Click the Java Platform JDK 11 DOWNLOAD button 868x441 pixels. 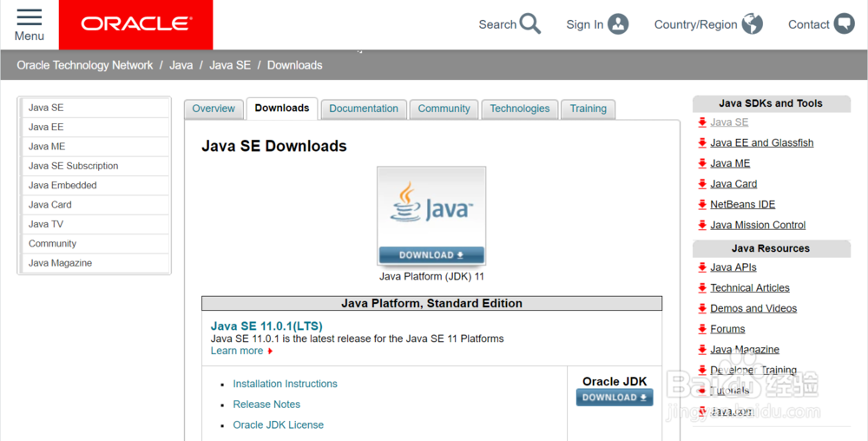431,255
